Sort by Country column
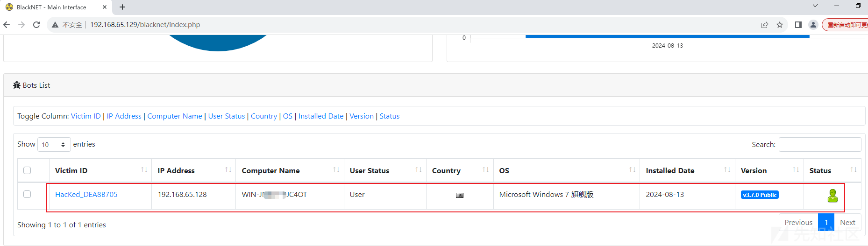The height and width of the screenshot is (246, 868). (x=460, y=170)
